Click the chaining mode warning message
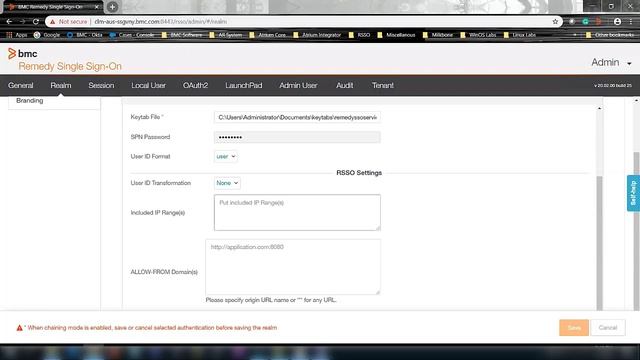The image size is (640, 360). tap(152, 328)
